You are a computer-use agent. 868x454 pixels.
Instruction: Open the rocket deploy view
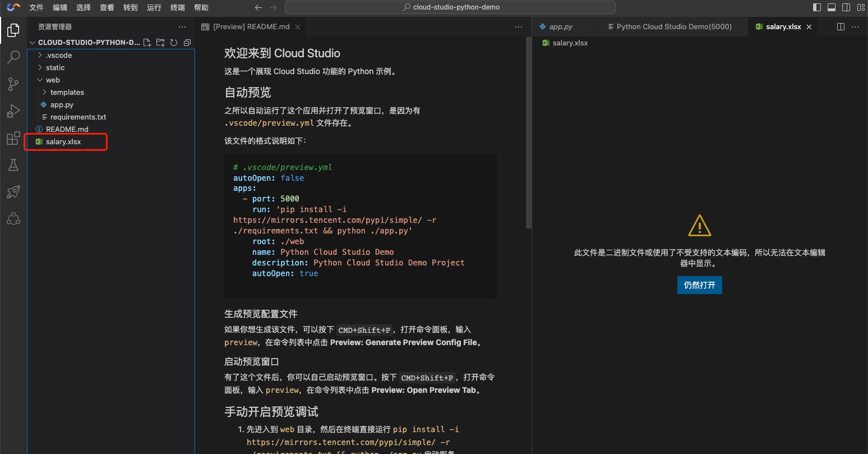13,192
